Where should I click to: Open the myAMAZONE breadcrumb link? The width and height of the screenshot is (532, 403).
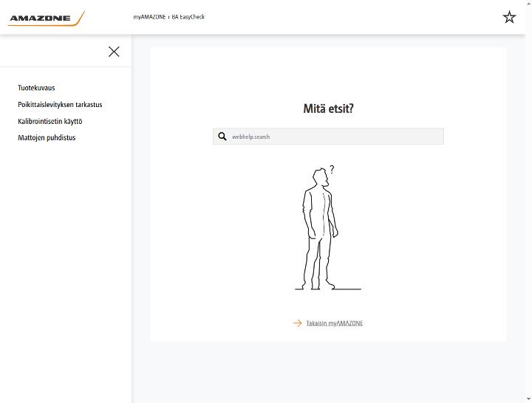[149, 17]
